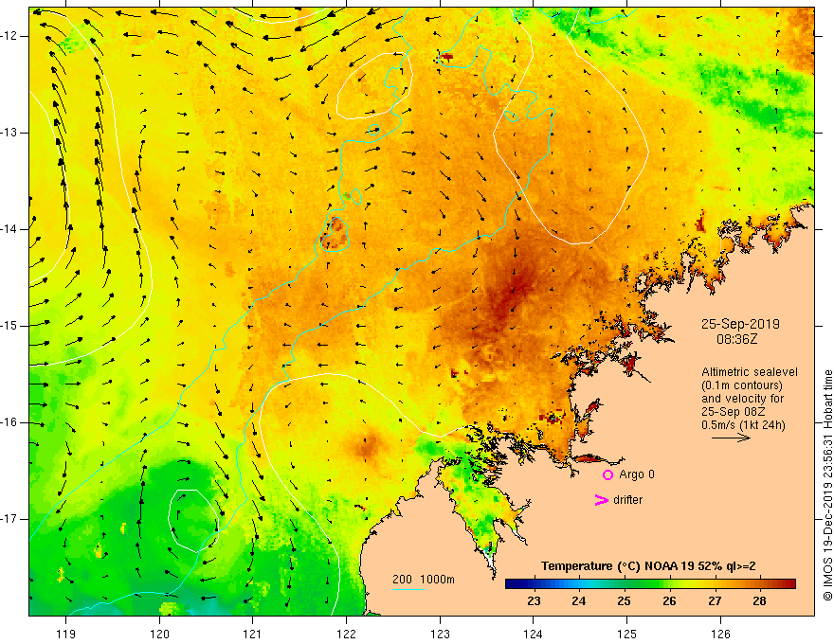This screenshot has width=834, height=644.
Task: Click the longitude axis label 121
Action: point(253,634)
